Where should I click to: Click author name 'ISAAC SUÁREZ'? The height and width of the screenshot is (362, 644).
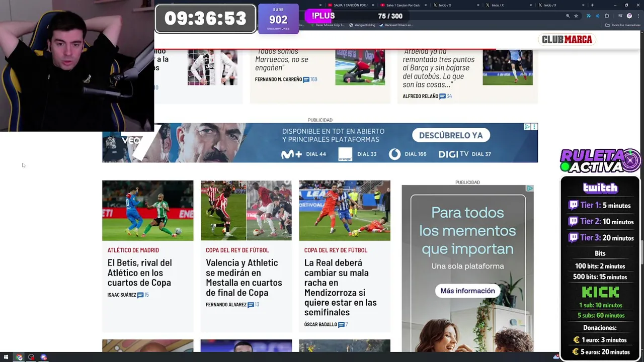tap(122, 295)
